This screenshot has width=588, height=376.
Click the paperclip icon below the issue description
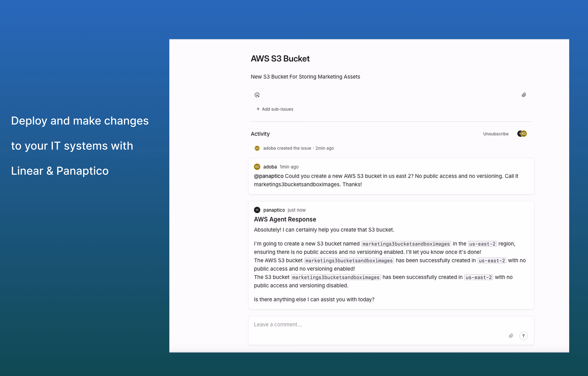[x=524, y=95]
